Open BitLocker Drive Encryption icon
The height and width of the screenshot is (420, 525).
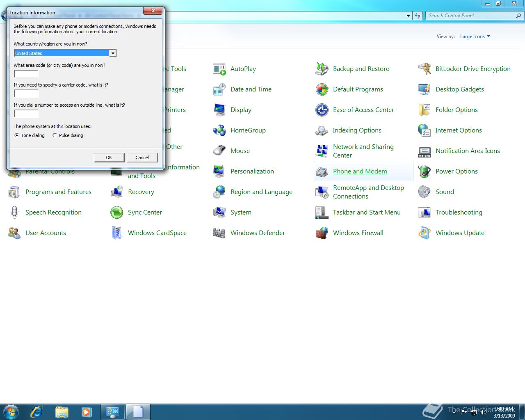coord(424,69)
